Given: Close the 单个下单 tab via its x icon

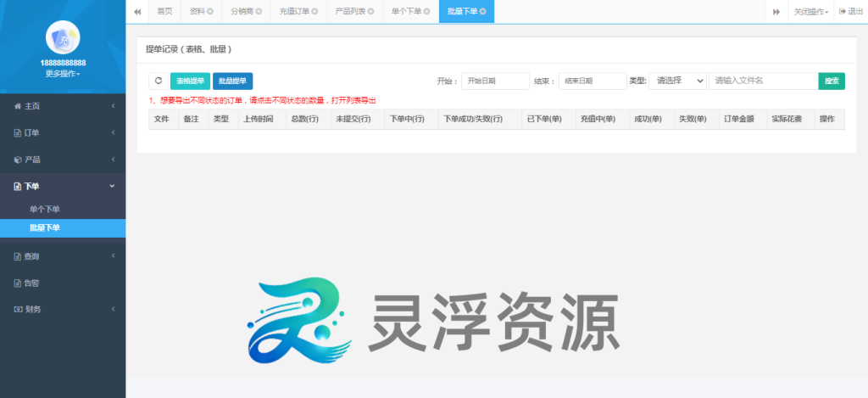Looking at the screenshot, I should pos(427,12).
